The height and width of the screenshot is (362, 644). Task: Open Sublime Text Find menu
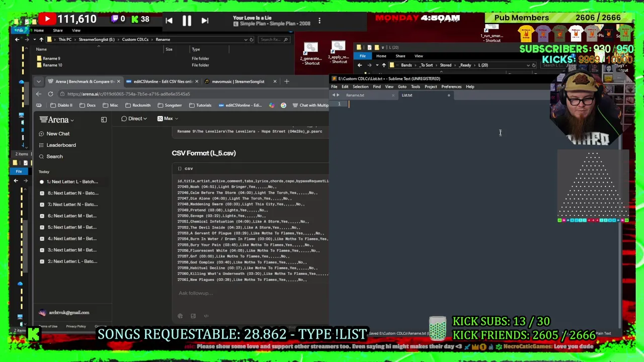(x=377, y=87)
